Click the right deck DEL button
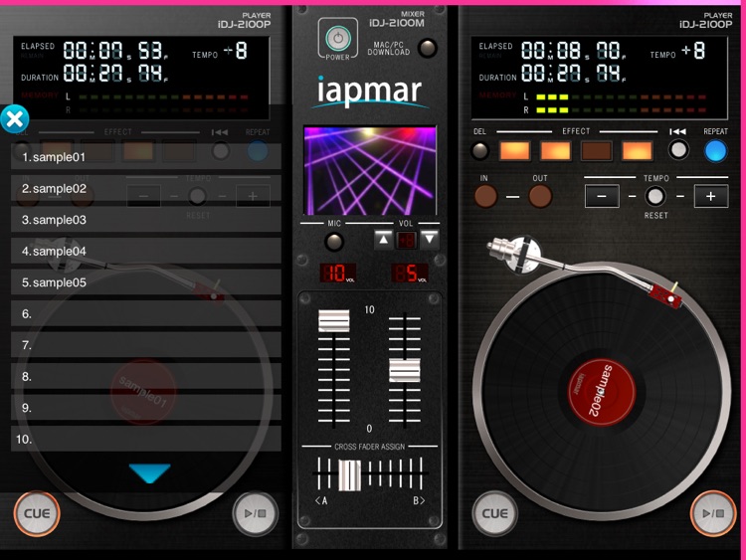Viewport: 746px width, 560px height. 479,151
